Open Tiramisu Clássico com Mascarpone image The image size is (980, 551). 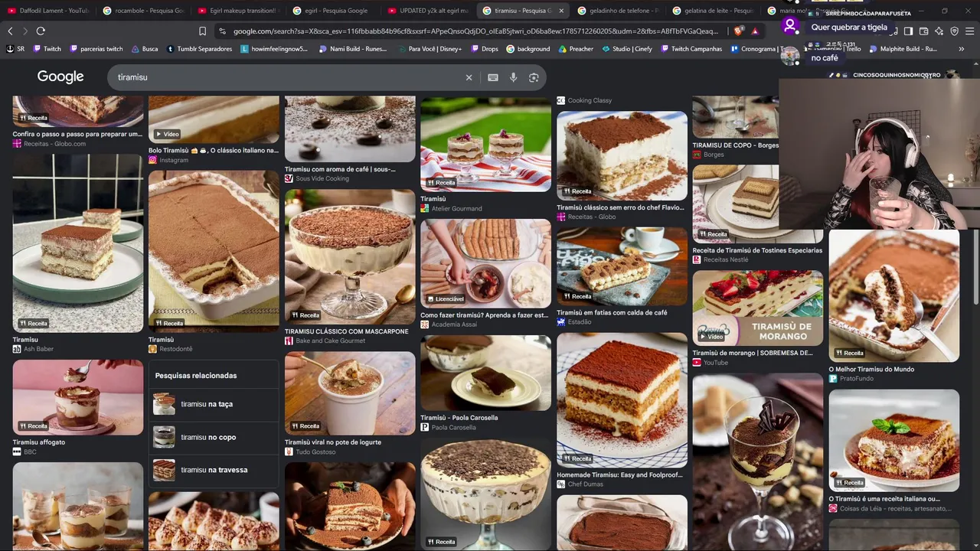click(350, 257)
